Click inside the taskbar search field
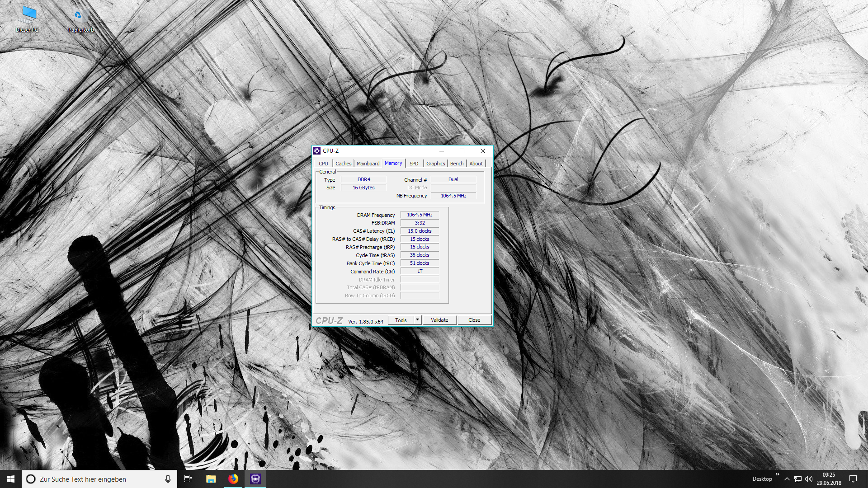 90,479
